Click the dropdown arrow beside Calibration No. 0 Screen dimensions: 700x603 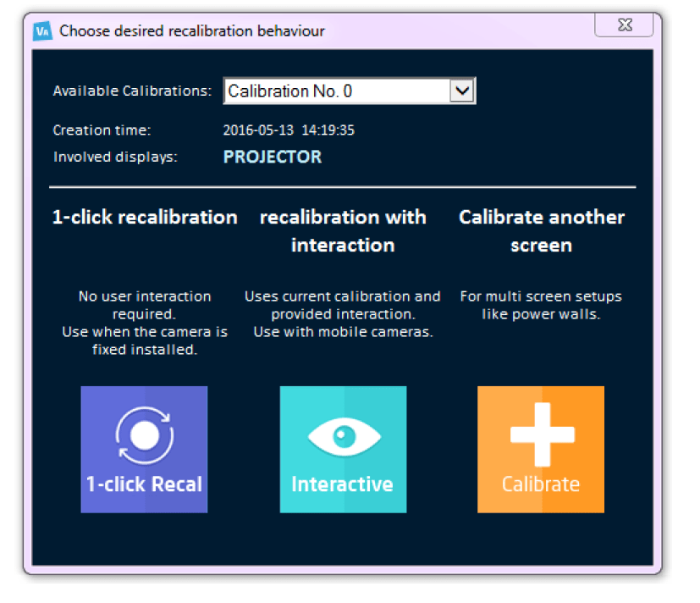(461, 91)
